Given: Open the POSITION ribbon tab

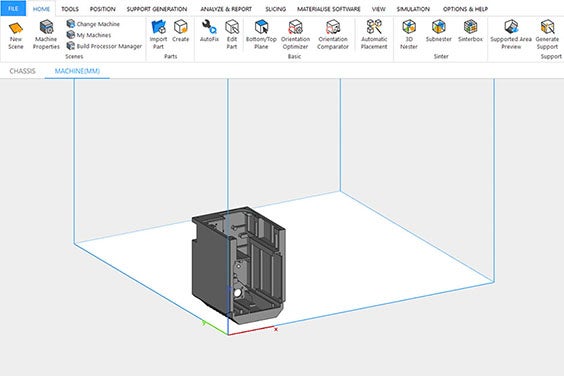Looking at the screenshot, I should click(x=103, y=9).
